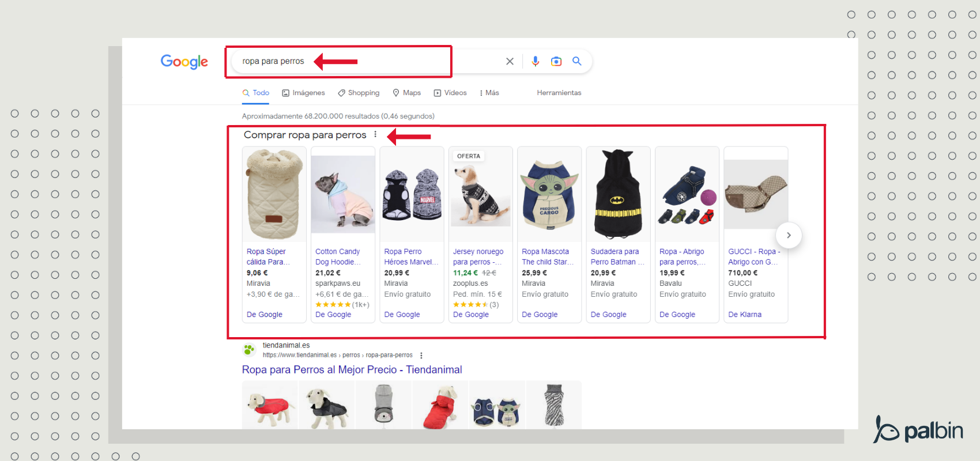Open Batman sudadera product image
The width and height of the screenshot is (980, 461).
click(x=618, y=194)
